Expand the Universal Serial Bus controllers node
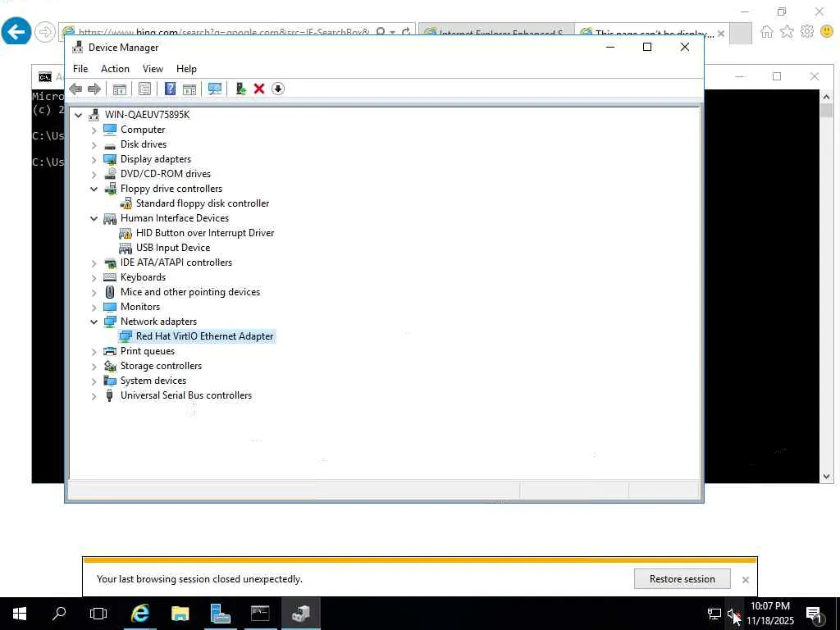This screenshot has width=840, height=630. (x=94, y=396)
